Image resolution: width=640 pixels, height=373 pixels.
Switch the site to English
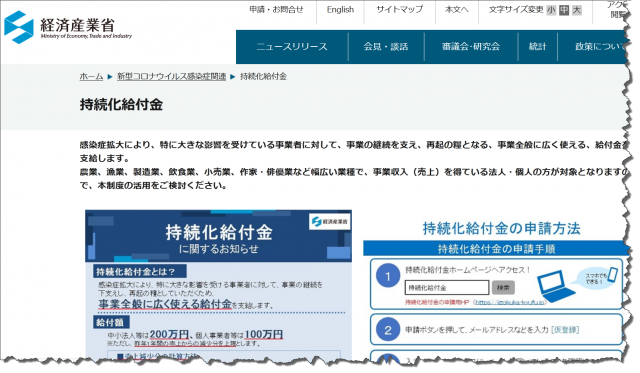click(x=340, y=9)
